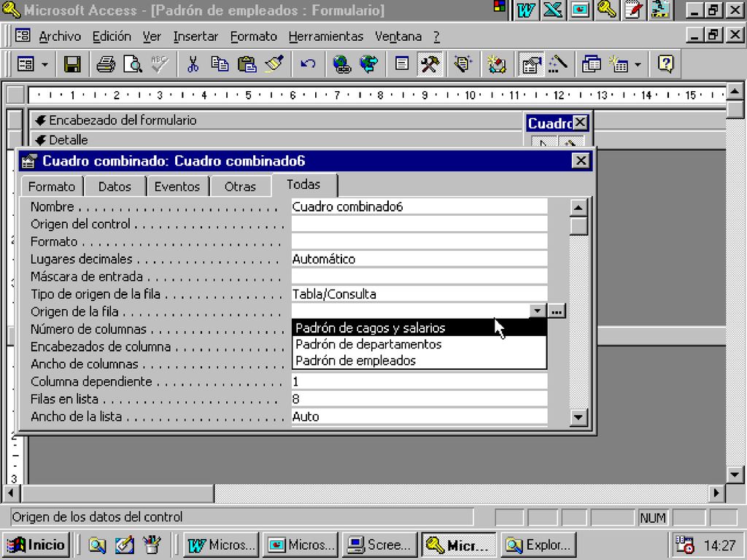Toggle the Properties sheet icon
The width and height of the screenshot is (747, 560).
pos(530,64)
